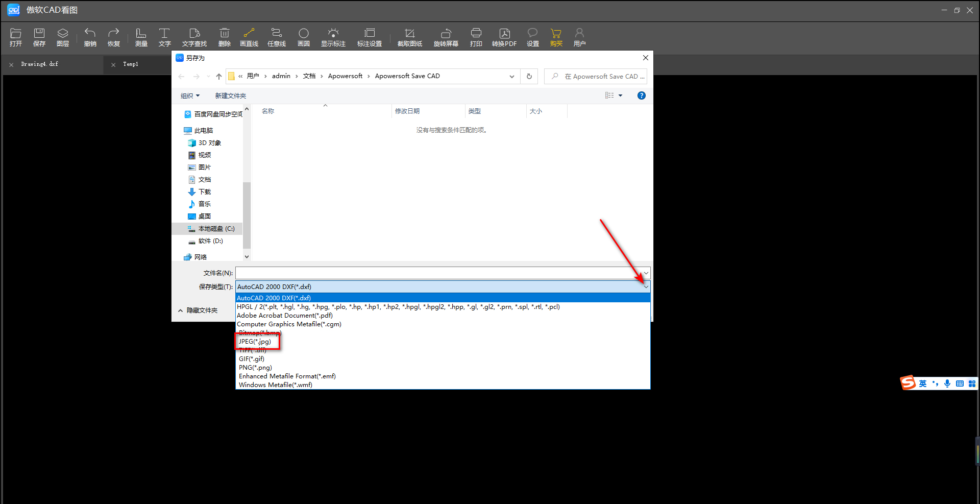Choose Computer Graphics Metafile(*.cgm) type
This screenshot has height=504, width=980.
(x=289, y=324)
